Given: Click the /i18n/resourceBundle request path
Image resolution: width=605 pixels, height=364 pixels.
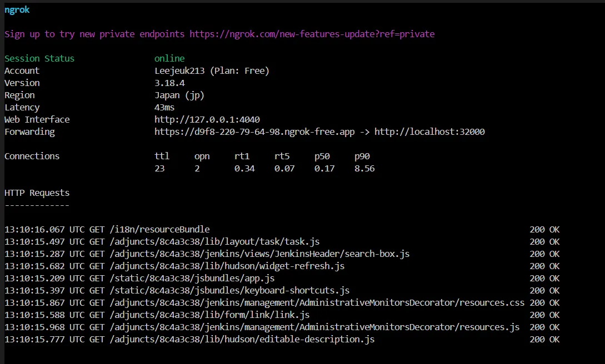Looking at the screenshot, I should pyautogui.click(x=160, y=230).
